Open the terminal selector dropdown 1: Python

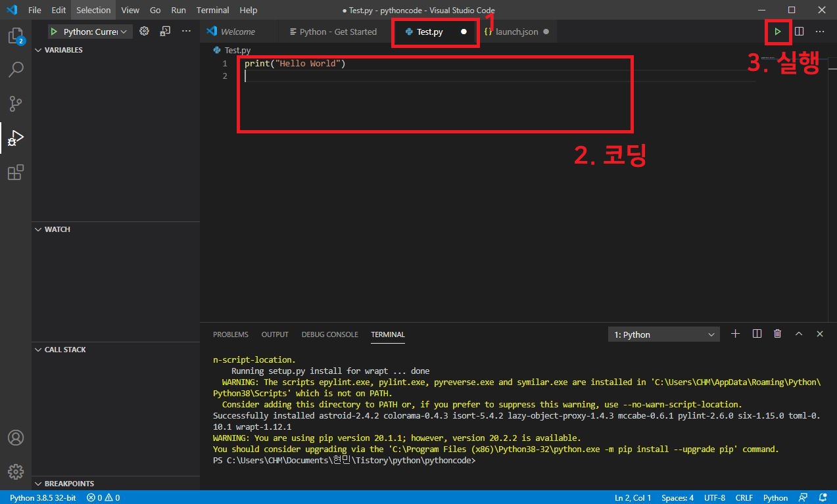click(664, 334)
